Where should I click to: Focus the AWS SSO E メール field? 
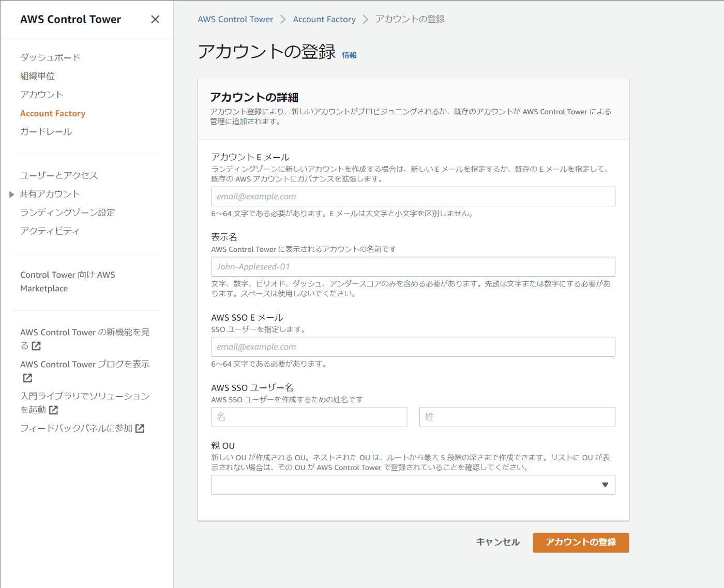click(x=413, y=347)
